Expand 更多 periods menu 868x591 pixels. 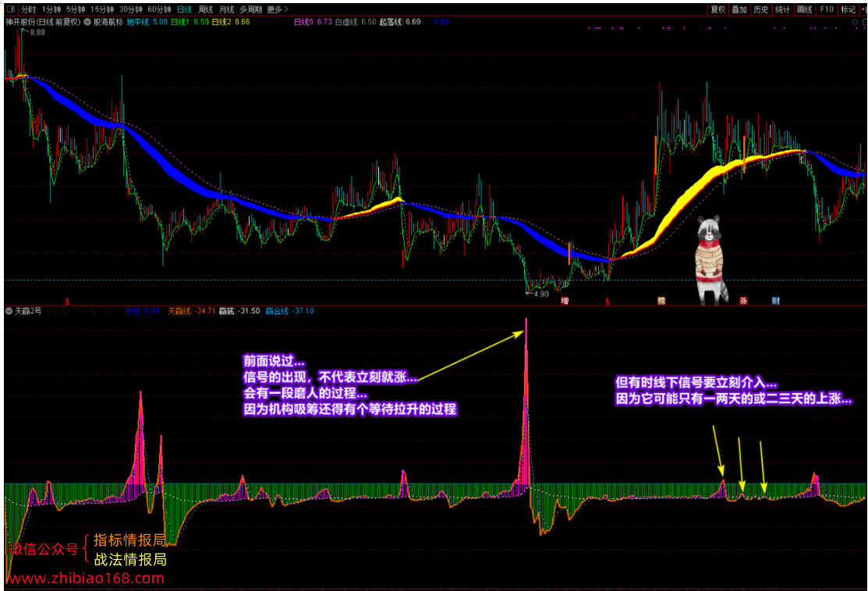[x=278, y=9]
